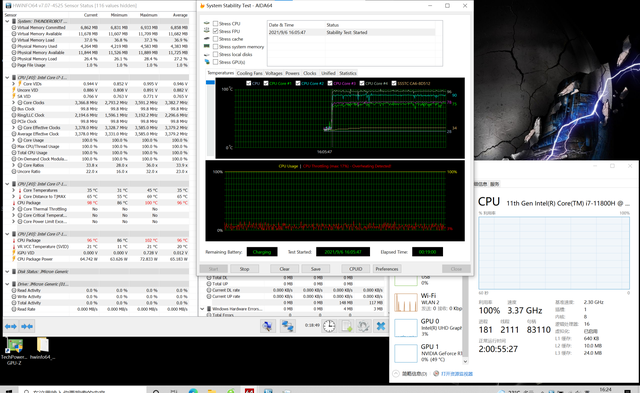640x393 pixels.
Task: Reset HWiNFO timer with clock icon
Action: click(x=329, y=326)
